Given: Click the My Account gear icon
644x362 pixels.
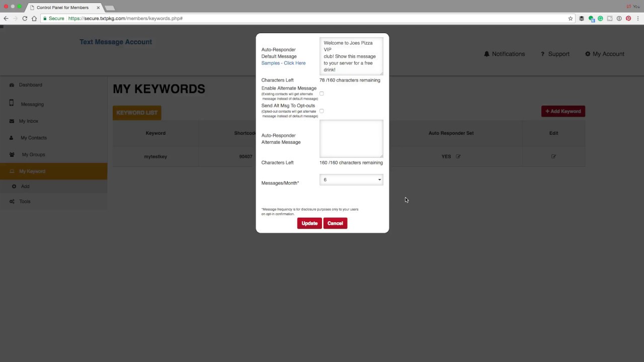Looking at the screenshot, I should click(588, 54).
